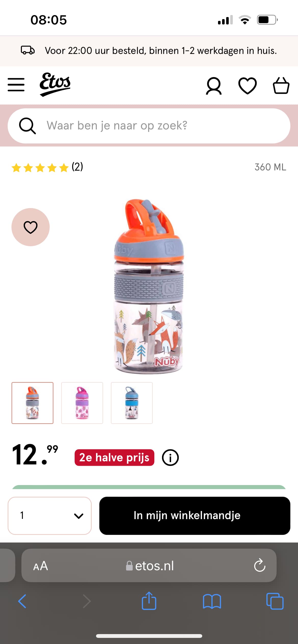Open the hamburger navigation menu
This screenshot has width=298, height=644.
[x=16, y=85]
